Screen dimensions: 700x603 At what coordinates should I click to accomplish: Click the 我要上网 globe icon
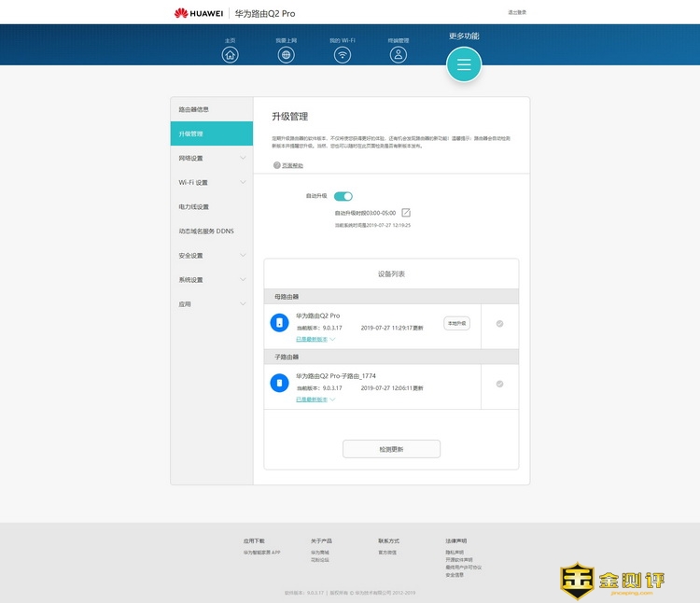pos(287,54)
